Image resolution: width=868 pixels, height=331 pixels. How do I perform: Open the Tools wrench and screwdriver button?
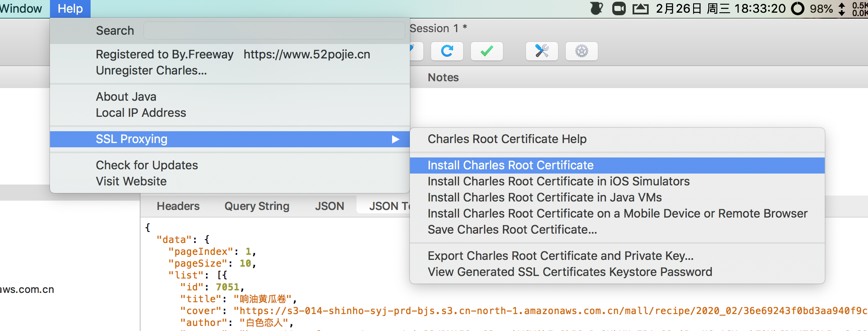(542, 51)
